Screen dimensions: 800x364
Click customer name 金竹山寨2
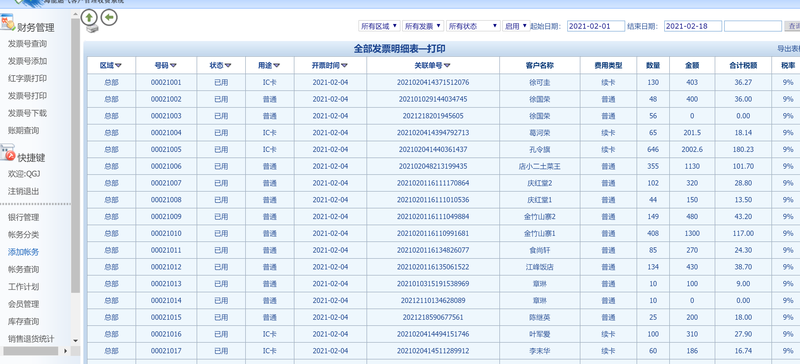(540, 216)
